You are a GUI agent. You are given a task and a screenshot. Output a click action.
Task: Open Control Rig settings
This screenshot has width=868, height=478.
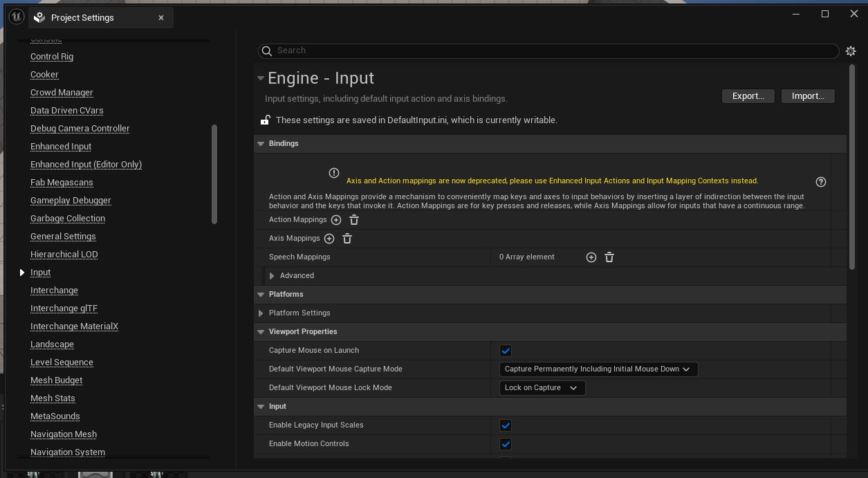point(52,57)
